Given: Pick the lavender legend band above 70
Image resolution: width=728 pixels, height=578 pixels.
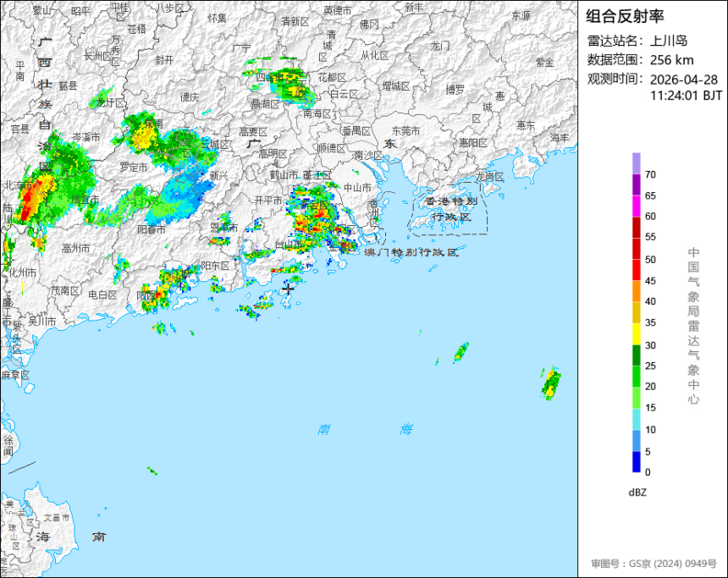Looking at the screenshot, I should [637, 163].
